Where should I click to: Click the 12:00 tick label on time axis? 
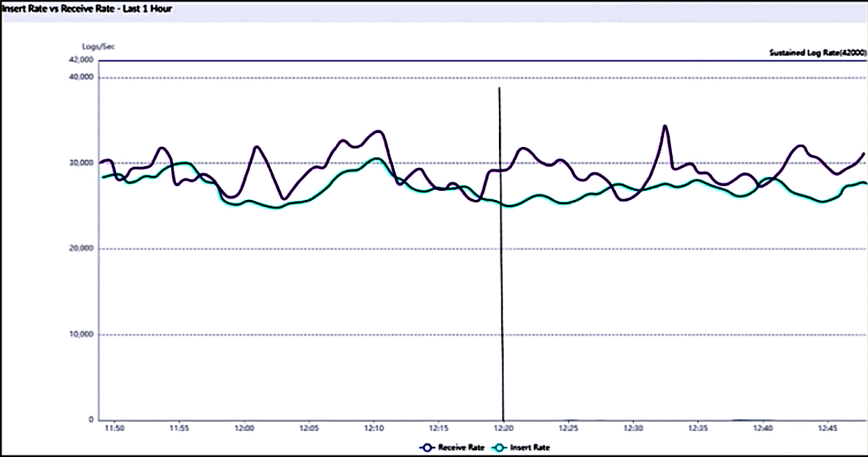(x=244, y=427)
